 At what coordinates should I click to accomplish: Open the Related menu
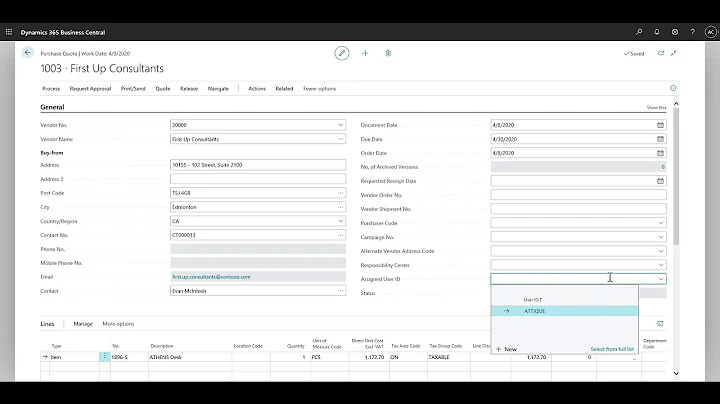(x=284, y=89)
